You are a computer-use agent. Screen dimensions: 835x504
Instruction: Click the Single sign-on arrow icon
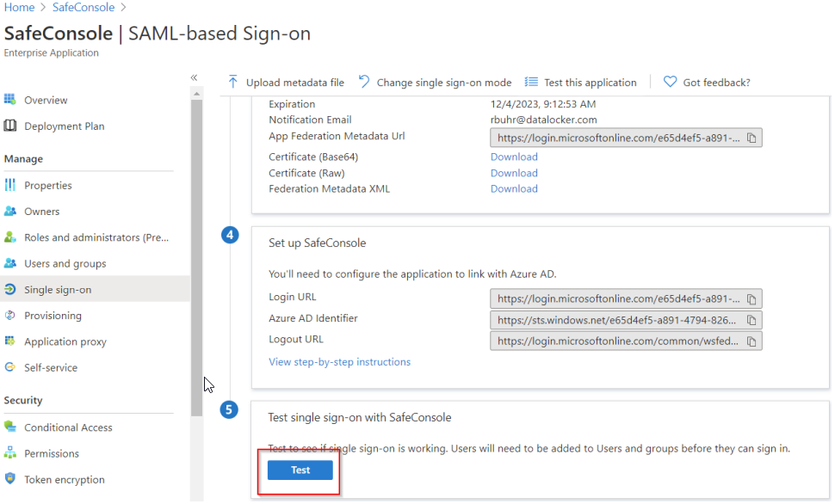pos(9,289)
